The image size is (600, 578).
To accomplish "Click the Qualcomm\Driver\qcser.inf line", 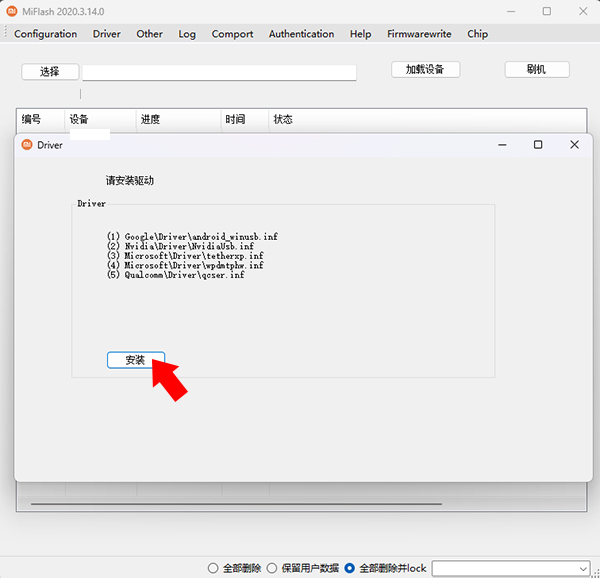I will (175, 275).
